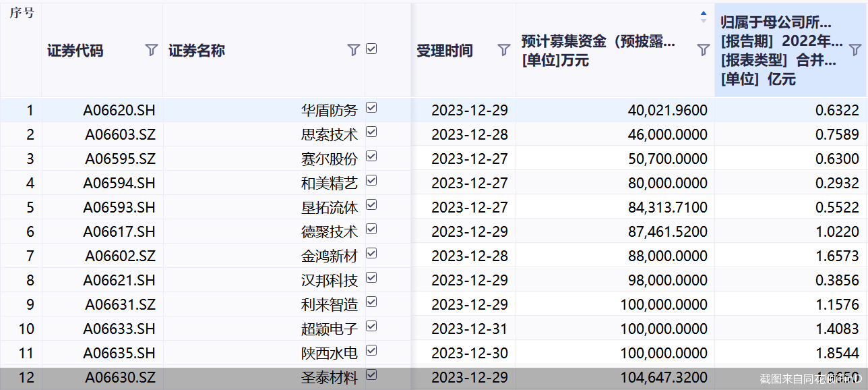This screenshot has width=868, height=390.
Task: Open filter for 预计募集资金 column
Action: [x=703, y=50]
